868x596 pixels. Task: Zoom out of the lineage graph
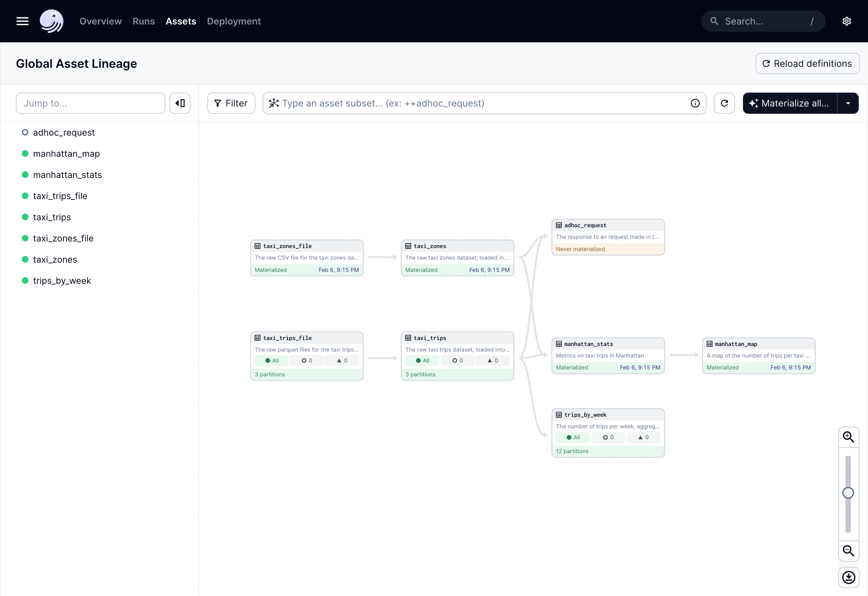(848, 550)
